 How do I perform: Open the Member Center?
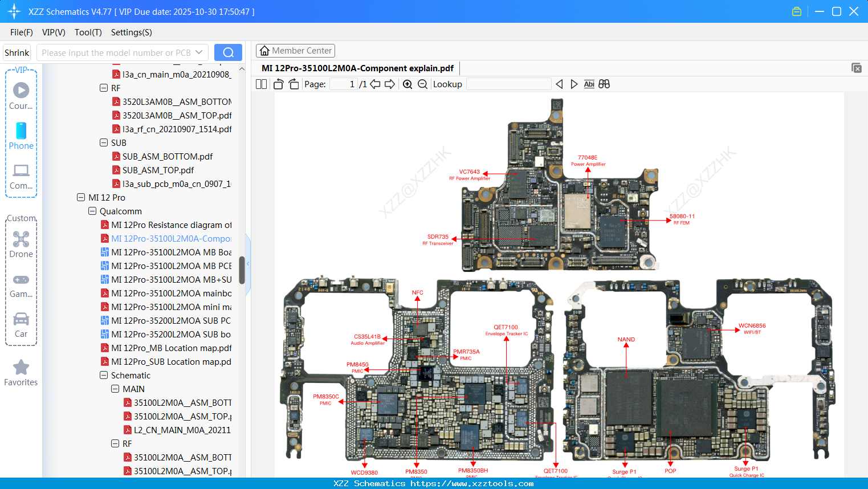295,50
